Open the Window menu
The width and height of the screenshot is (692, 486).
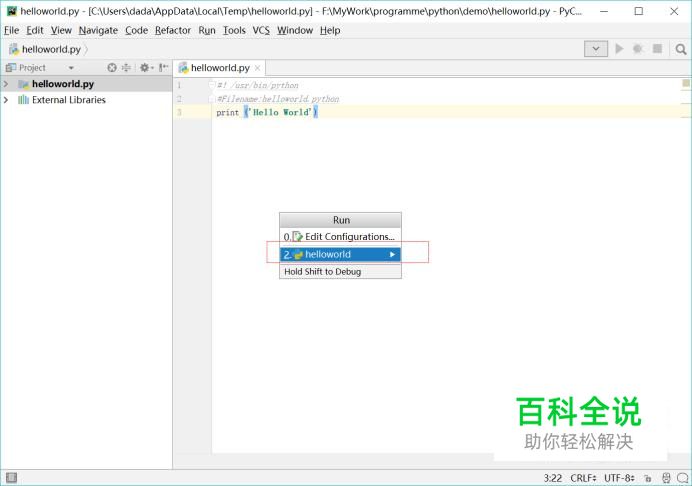click(x=295, y=30)
